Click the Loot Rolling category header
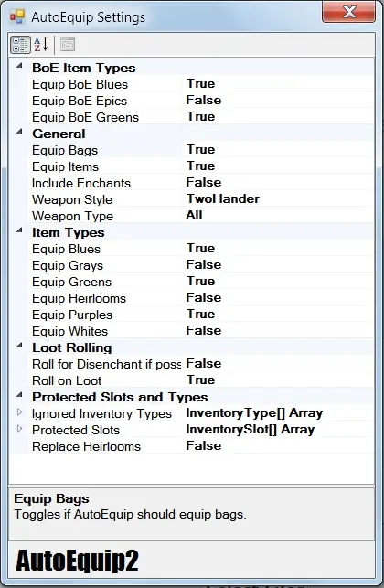Viewport: 384px width, 588px height. pyautogui.click(x=72, y=348)
